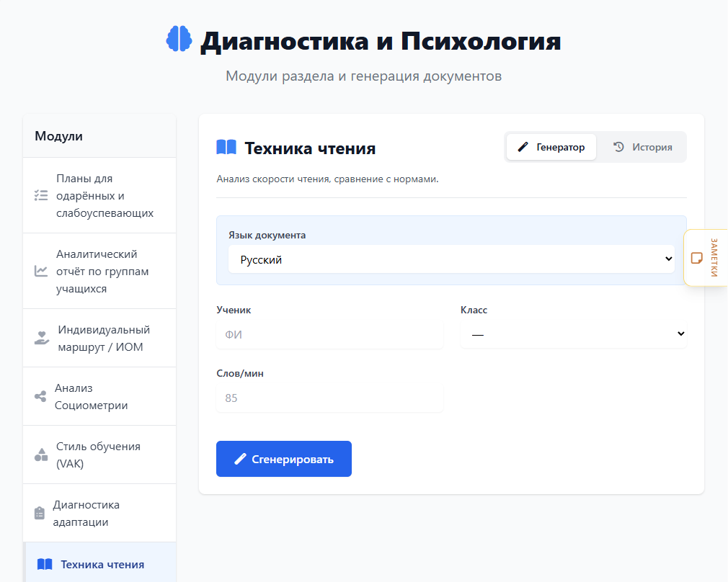The width and height of the screenshot is (728, 582).
Task: Click the brain icon beside the page title
Action: (x=179, y=39)
